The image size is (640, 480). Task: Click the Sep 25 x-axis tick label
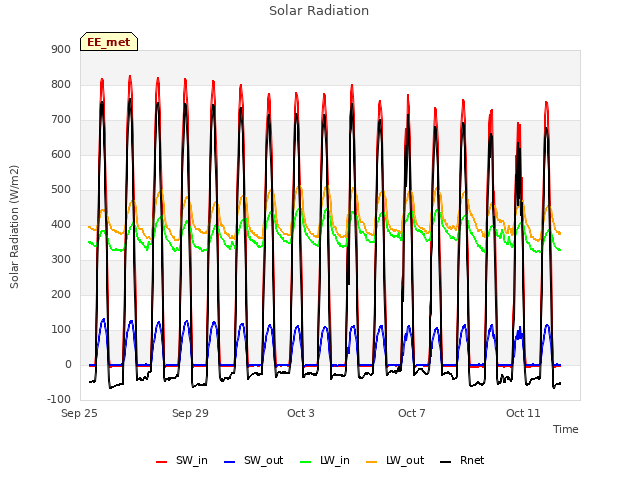[79, 413]
